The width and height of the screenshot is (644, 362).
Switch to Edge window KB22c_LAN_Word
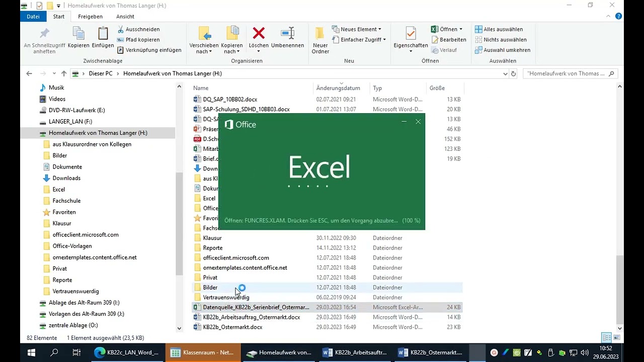127,352
